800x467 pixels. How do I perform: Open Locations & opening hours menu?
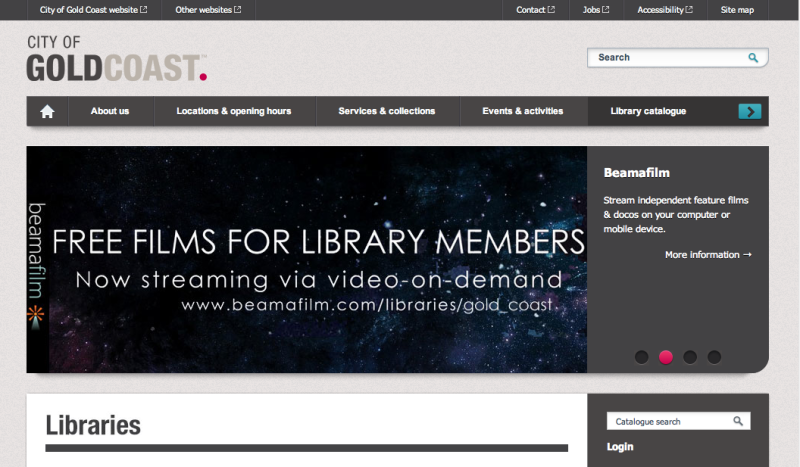coord(234,111)
